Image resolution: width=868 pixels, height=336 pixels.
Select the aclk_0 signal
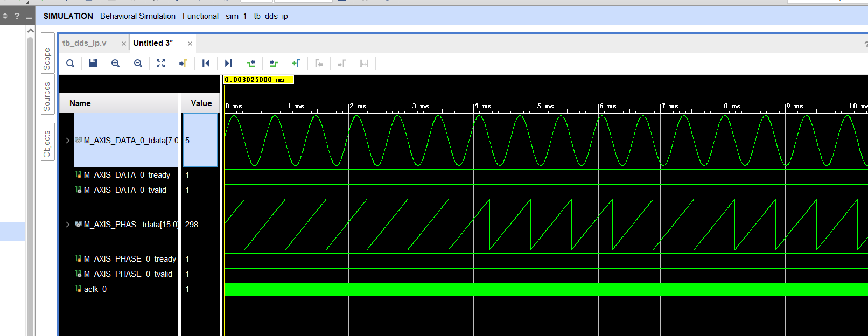pos(95,289)
